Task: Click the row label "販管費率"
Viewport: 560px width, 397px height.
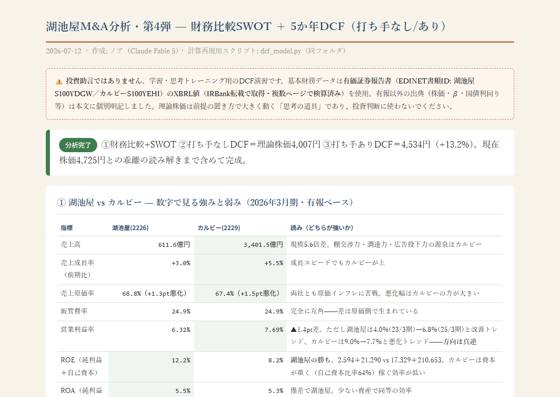Action: (74, 311)
